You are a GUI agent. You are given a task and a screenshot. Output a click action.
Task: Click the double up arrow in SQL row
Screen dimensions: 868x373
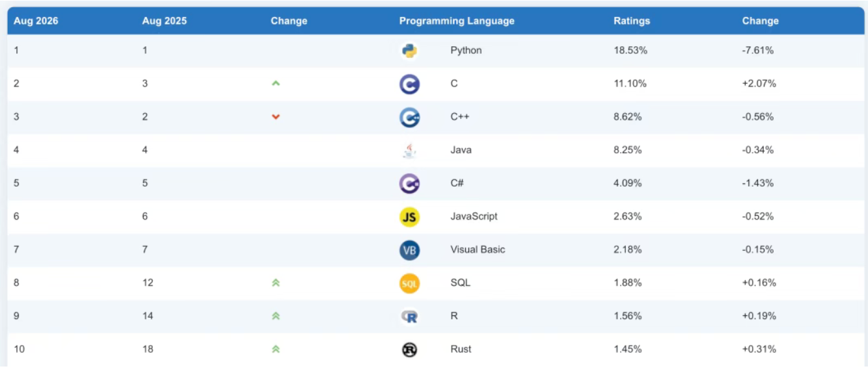pyautogui.click(x=275, y=283)
